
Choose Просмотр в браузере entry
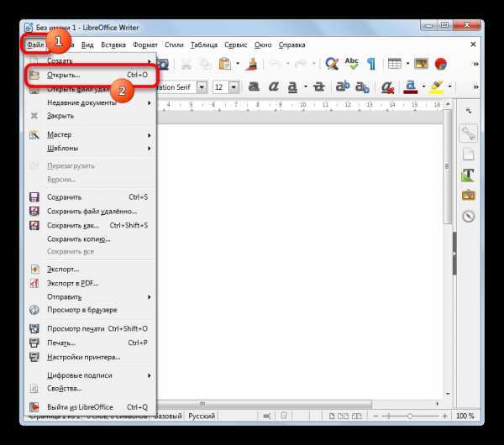click(x=90, y=310)
